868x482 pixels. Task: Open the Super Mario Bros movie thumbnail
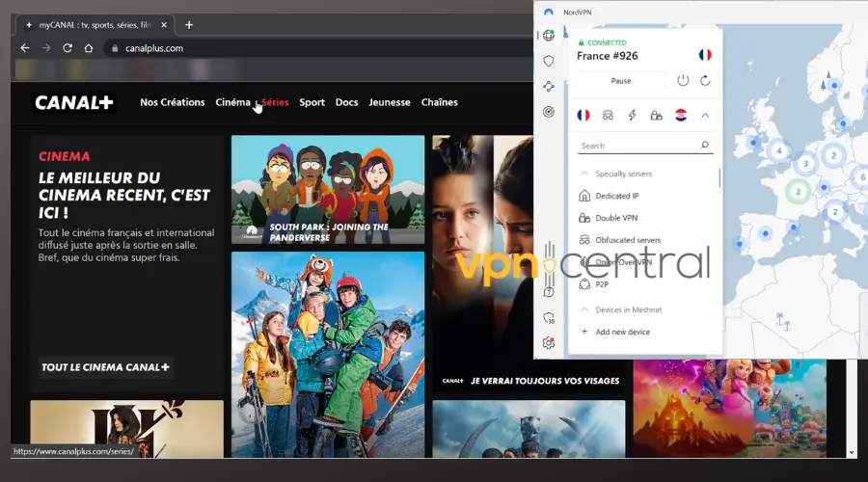click(730, 409)
